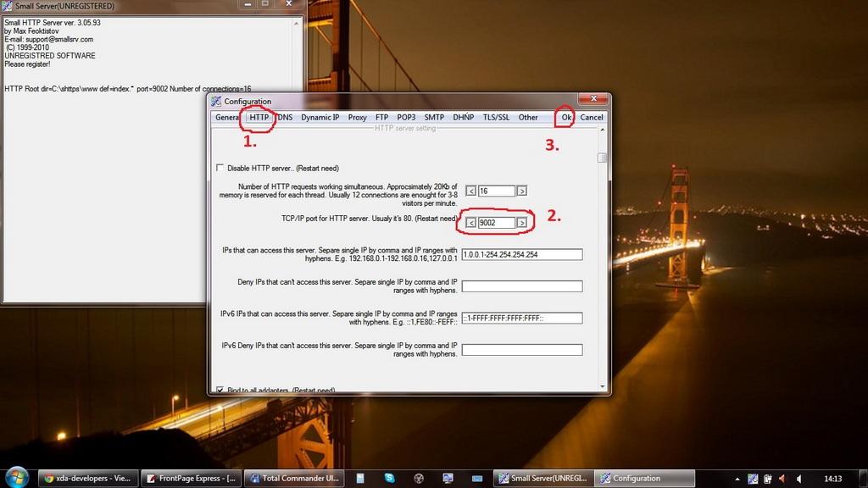Click the system clock showing 14:13
Screen dimensions: 868x488
(x=832, y=479)
